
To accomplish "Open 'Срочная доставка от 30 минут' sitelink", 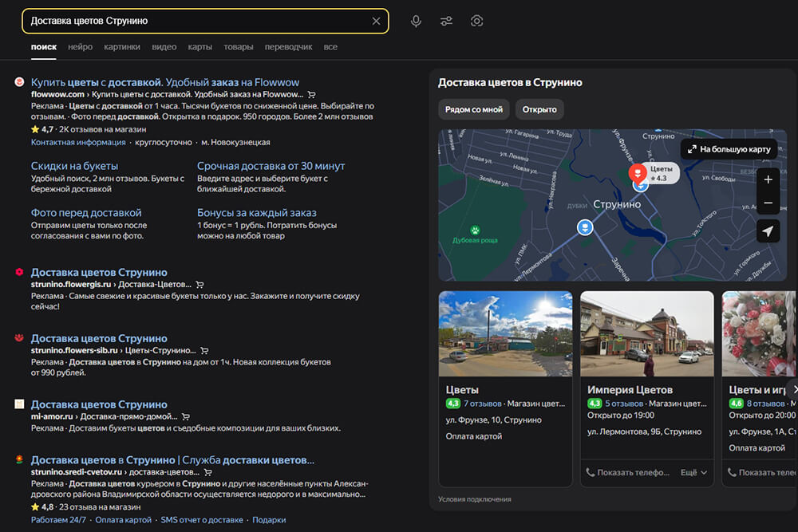I will pos(271,166).
